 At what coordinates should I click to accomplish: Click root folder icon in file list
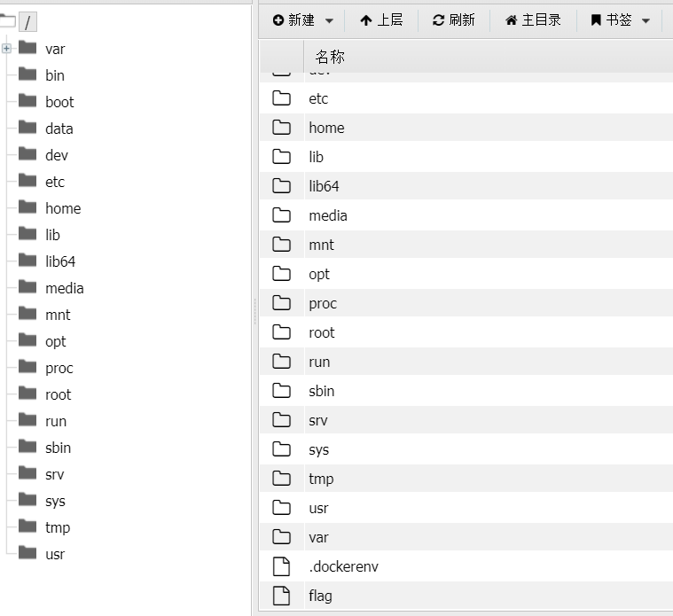point(282,332)
